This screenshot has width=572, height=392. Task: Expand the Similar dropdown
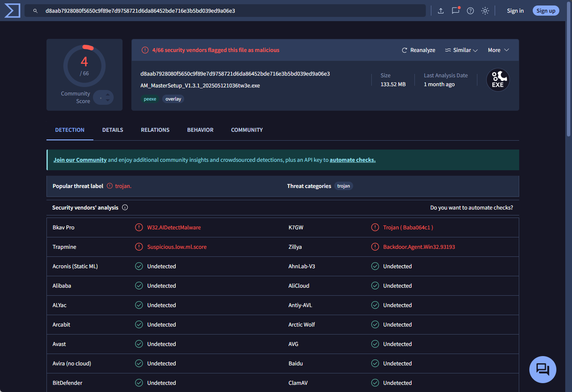[461, 50]
